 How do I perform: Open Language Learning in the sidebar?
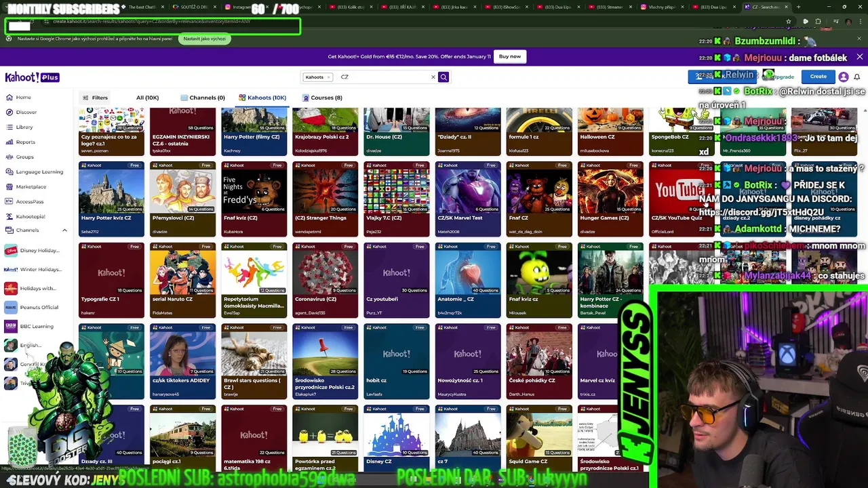[34, 171]
